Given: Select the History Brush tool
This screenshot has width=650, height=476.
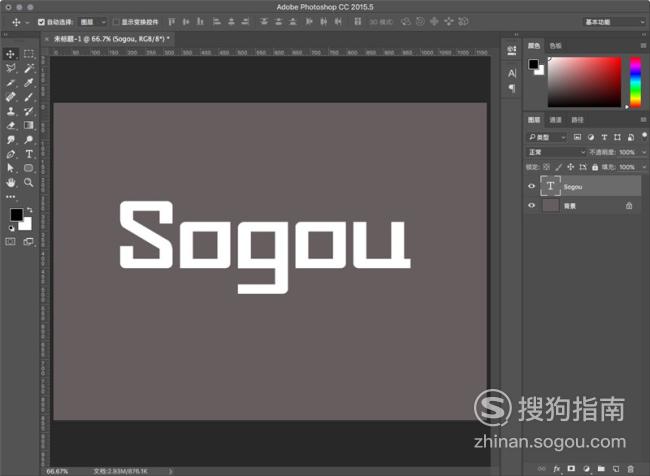Looking at the screenshot, I should point(29,111).
